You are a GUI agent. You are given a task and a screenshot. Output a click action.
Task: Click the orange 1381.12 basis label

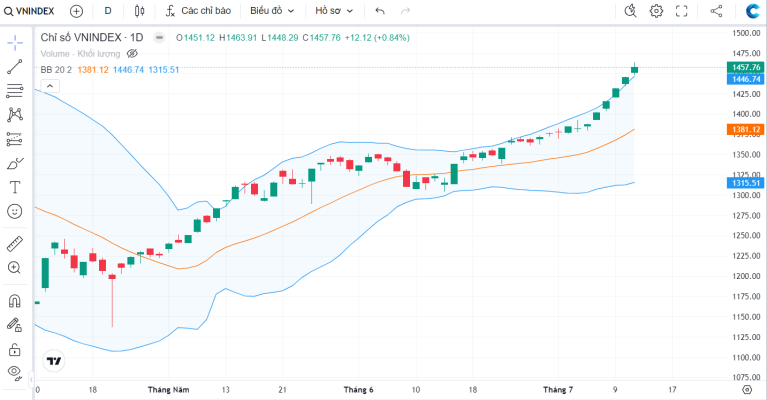(745, 130)
